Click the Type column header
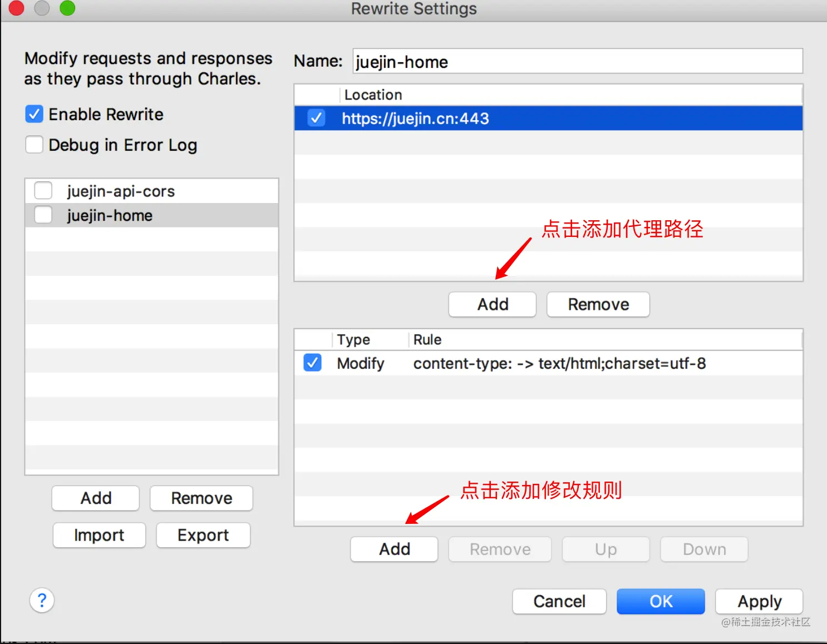827x644 pixels. (370, 339)
